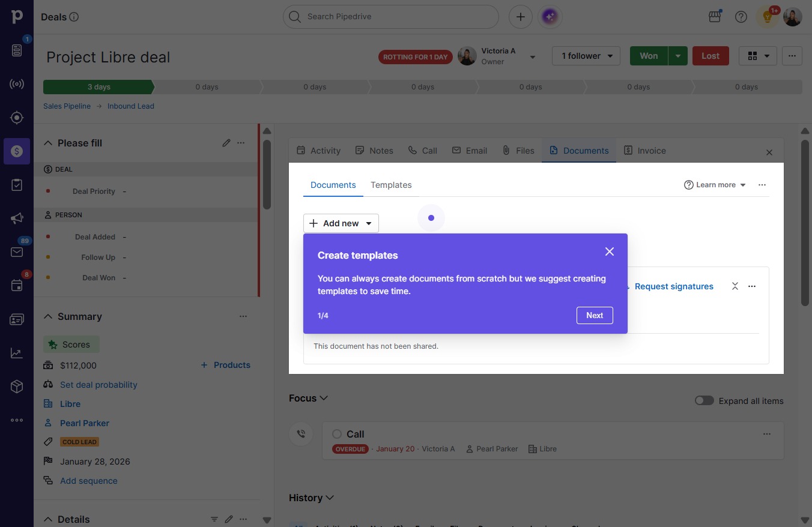Select the first pipeline stage showing 3 days
The height and width of the screenshot is (527, 812).
(x=98, y=87)
